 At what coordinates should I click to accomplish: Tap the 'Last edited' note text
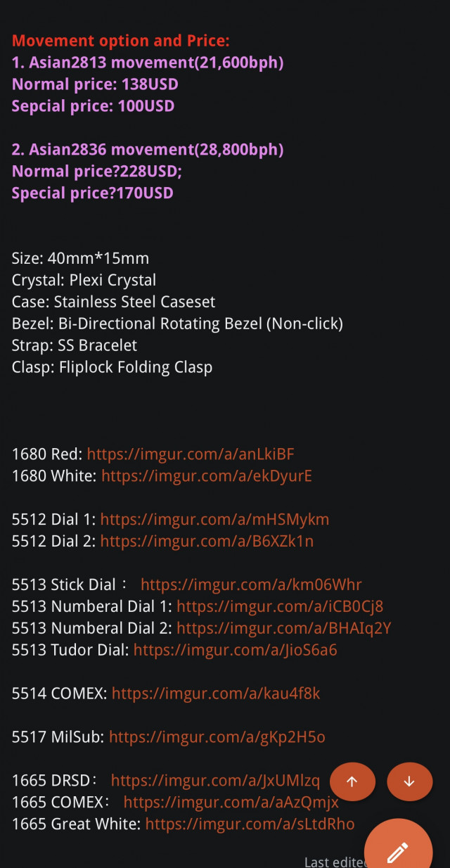point(335,862)
